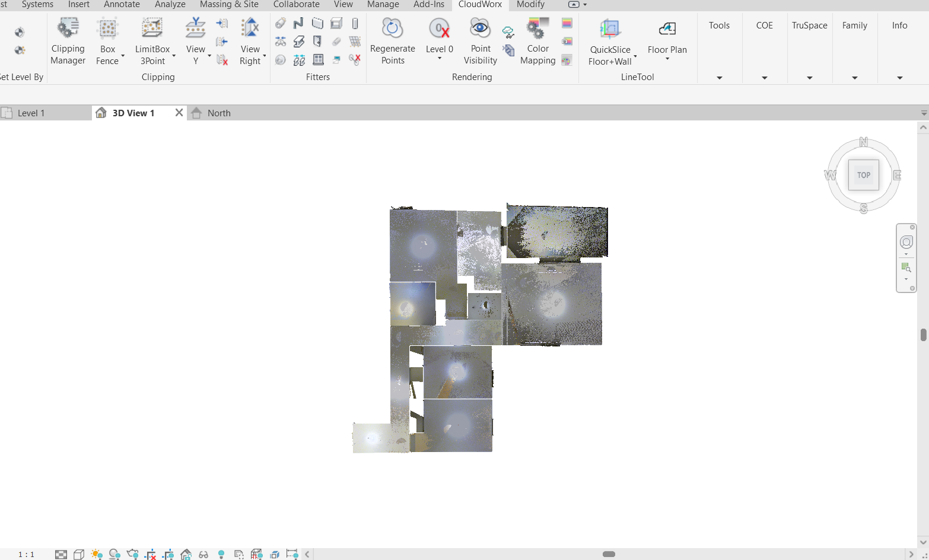Toggle the Sun Path setting

pyautogui.click(x=96, y=553)
